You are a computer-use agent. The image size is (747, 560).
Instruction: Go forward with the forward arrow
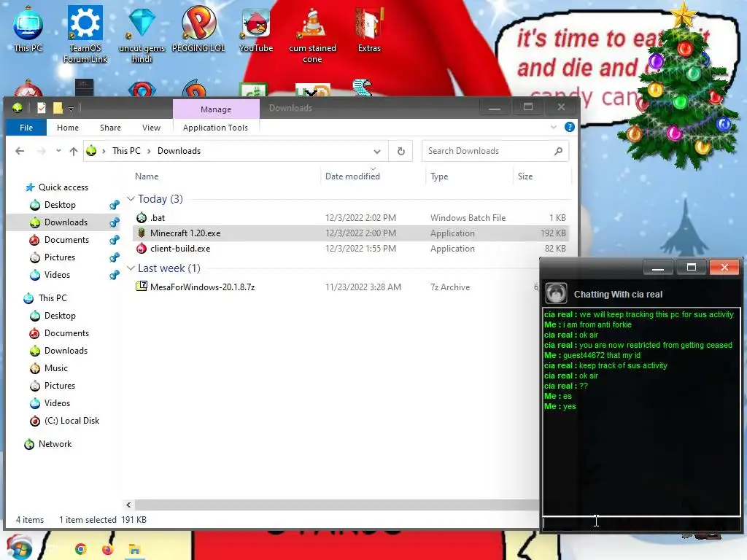click(42, 151)
